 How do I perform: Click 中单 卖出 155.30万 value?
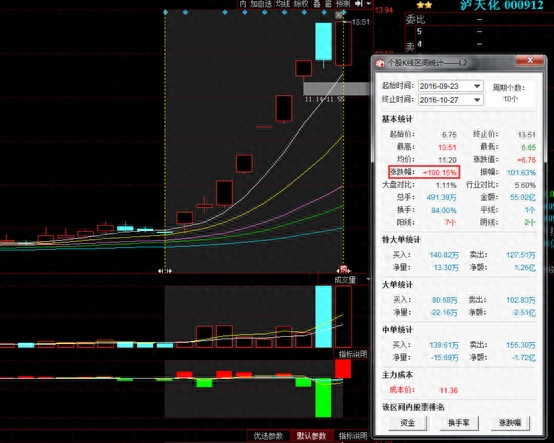tap(521, 345)
